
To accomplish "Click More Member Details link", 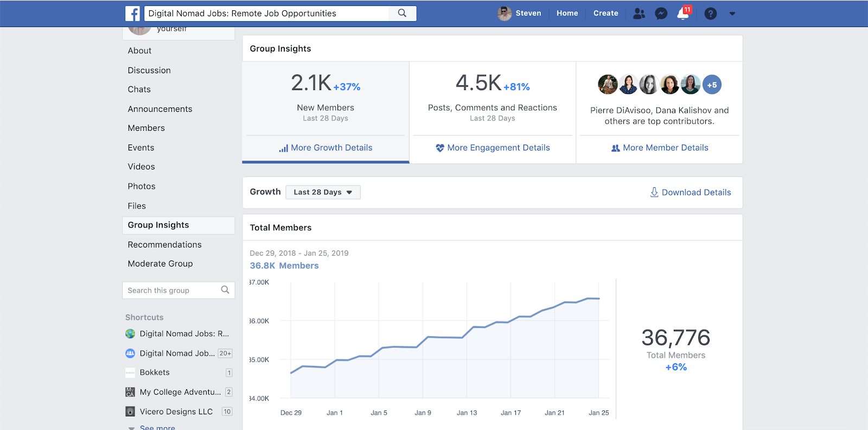I will tap(666, 148).
